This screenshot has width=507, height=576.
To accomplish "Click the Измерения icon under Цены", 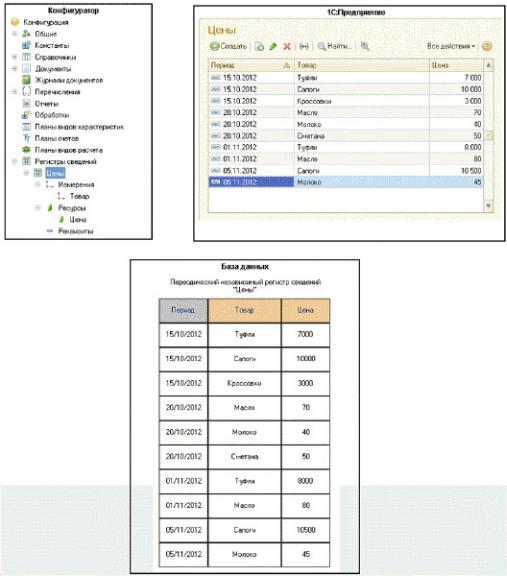I will 50,185.
